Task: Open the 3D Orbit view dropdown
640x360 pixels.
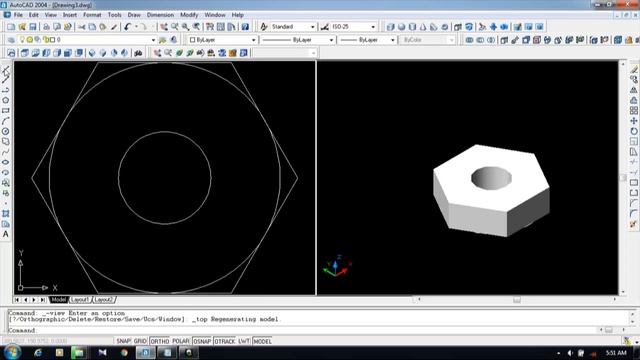Action: 313,53
